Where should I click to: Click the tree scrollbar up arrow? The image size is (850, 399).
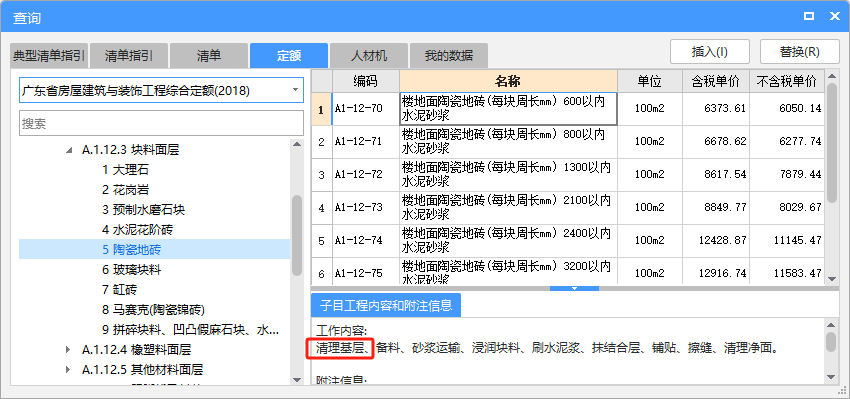click(297, 144)
